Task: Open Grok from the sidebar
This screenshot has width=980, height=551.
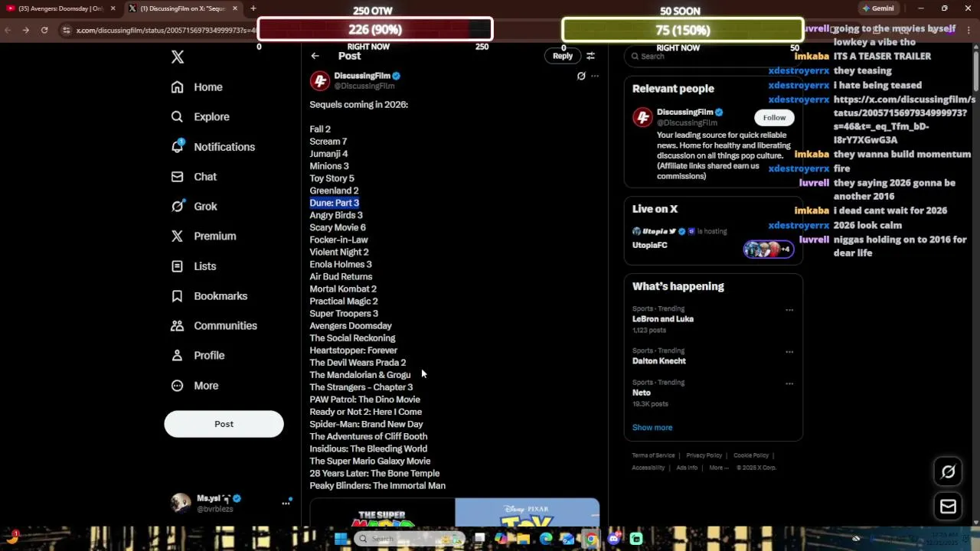Action: pyautogui.click(x=194, y=207)
